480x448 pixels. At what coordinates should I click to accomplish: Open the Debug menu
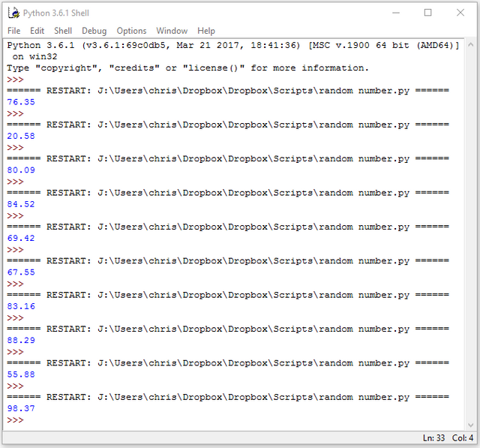[94, 31]
